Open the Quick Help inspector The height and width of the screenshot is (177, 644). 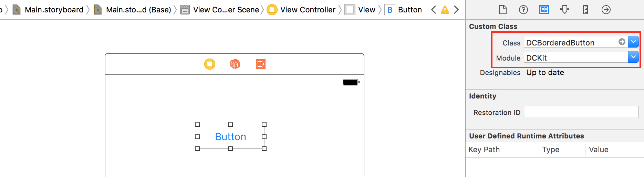tap(523, 10)
